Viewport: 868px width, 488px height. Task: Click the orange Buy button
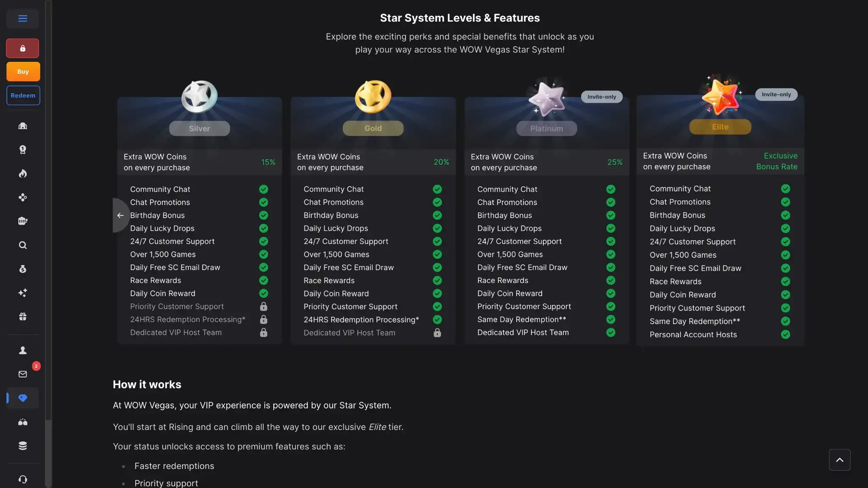click(x=23, y=72)
